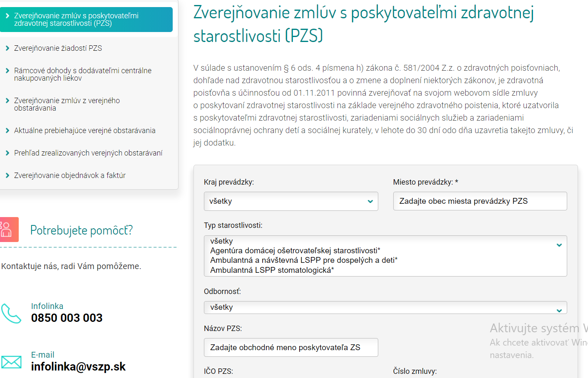Click the Infolinka phone icon

(x=11, y=313)
